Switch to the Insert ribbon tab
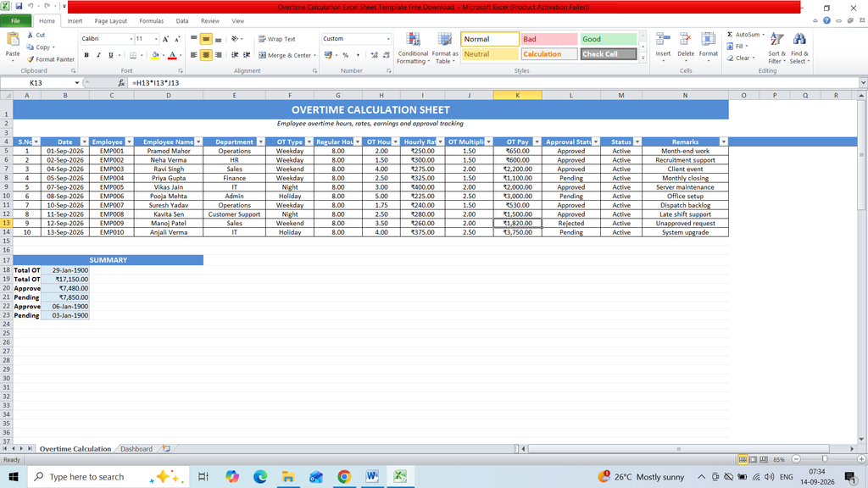Screen dimensions: 868x488 pyautogui.click(x=75, y=21)
